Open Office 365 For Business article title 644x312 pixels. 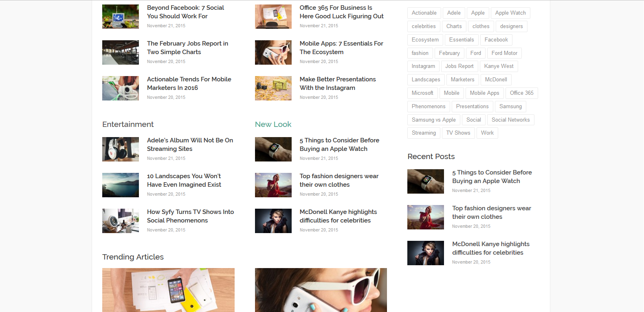click(x=341, y=12)
